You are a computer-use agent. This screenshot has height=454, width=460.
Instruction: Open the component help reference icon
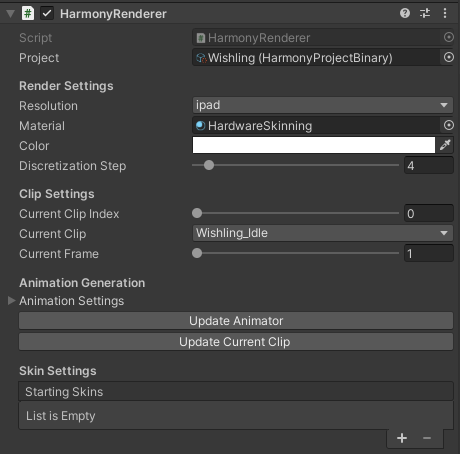click(x=405, y=13)
